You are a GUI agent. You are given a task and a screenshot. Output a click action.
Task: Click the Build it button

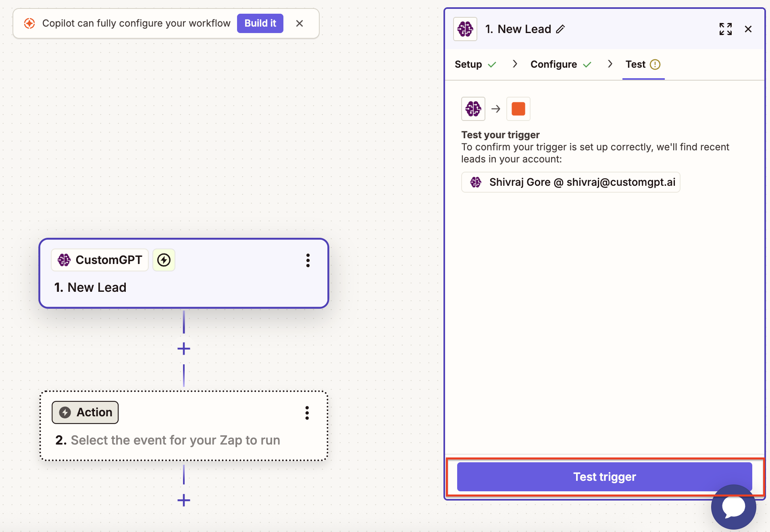260,23
